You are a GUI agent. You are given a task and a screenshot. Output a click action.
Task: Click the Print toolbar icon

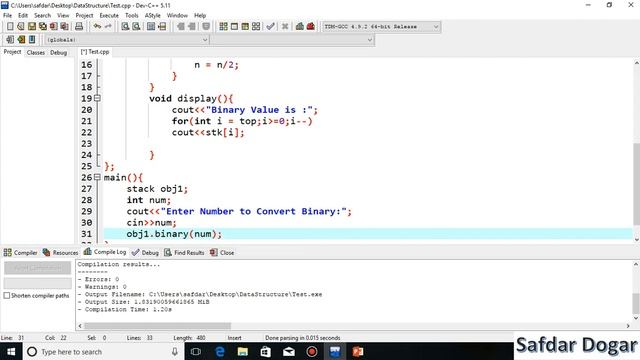79,27
